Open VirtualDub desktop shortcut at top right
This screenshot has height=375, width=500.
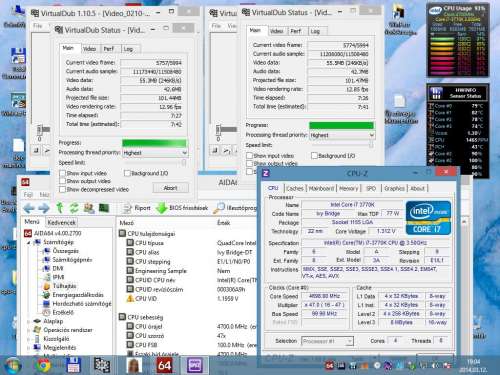pos(400,19)
